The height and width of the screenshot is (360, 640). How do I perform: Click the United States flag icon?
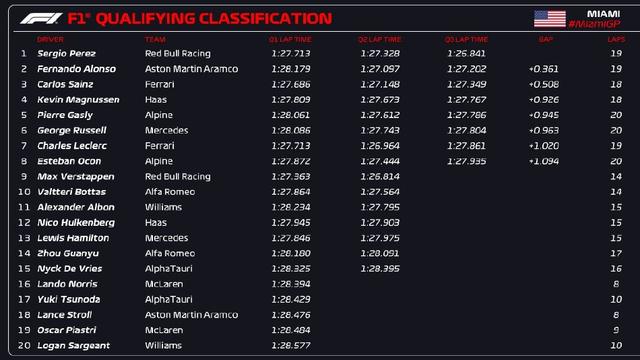click(x=550, y=19)
